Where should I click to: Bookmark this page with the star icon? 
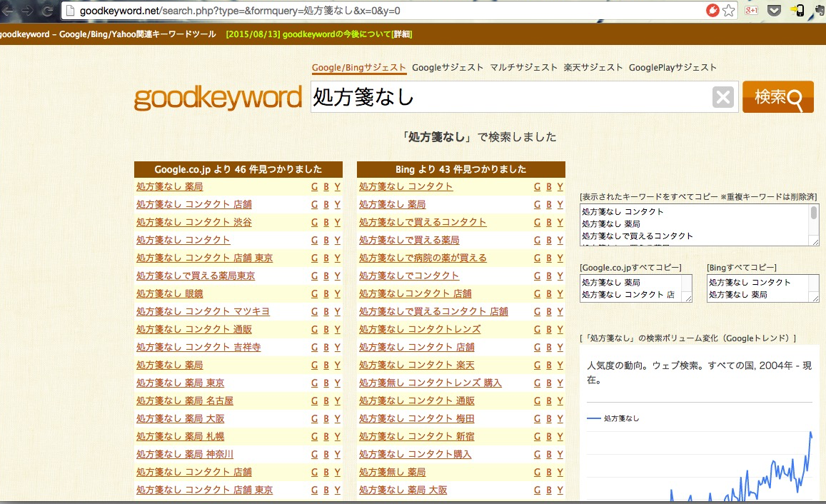(728, 11)
